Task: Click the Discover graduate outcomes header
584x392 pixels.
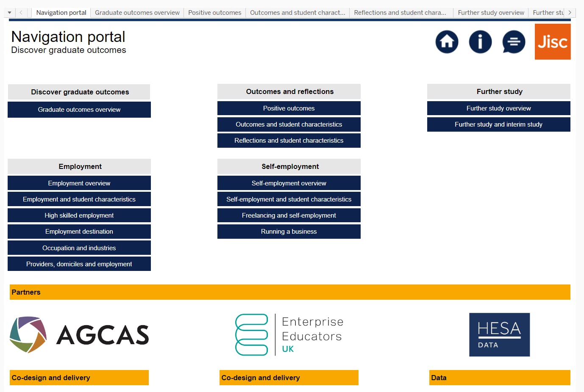Action: tap(79, 92)
